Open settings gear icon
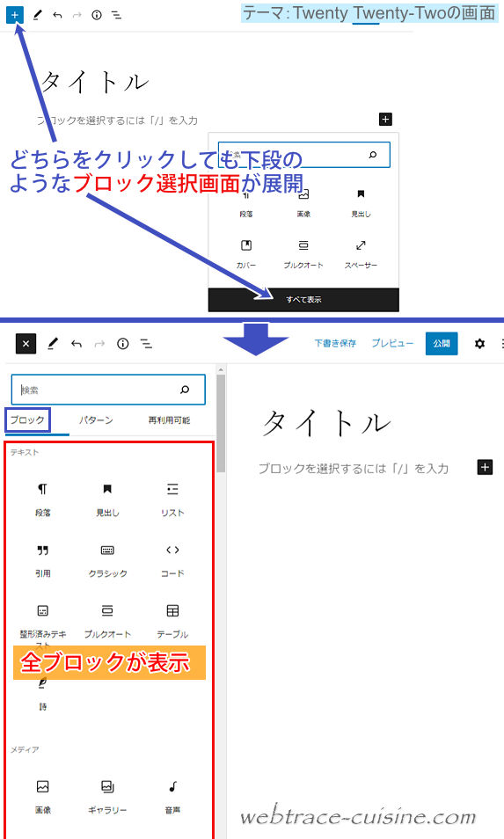Image resolution: width=504 pixels, height=839 pixels. (479, 344)
